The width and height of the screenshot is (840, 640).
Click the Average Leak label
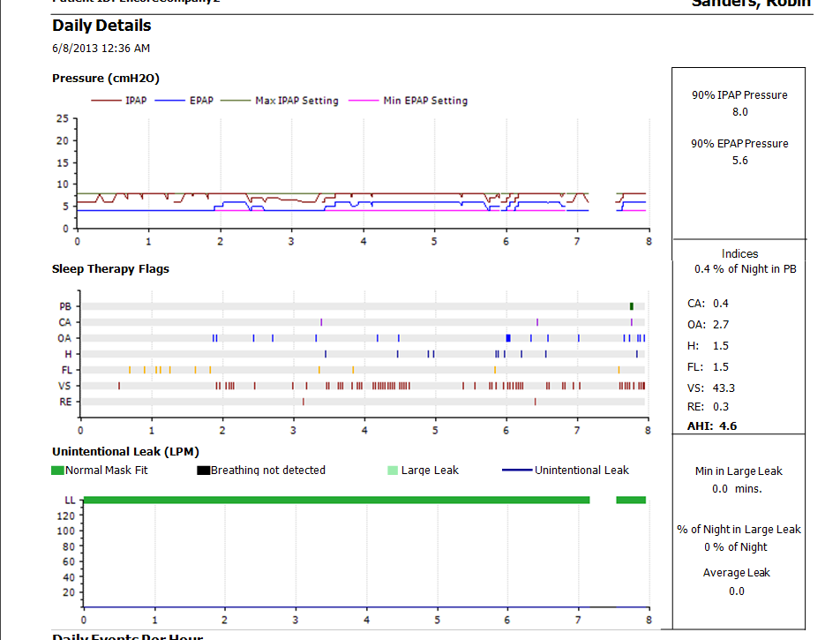coord(736,573)
